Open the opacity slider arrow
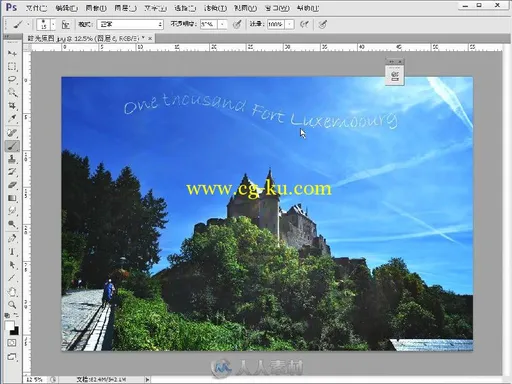512x384 pixels. 222,24
